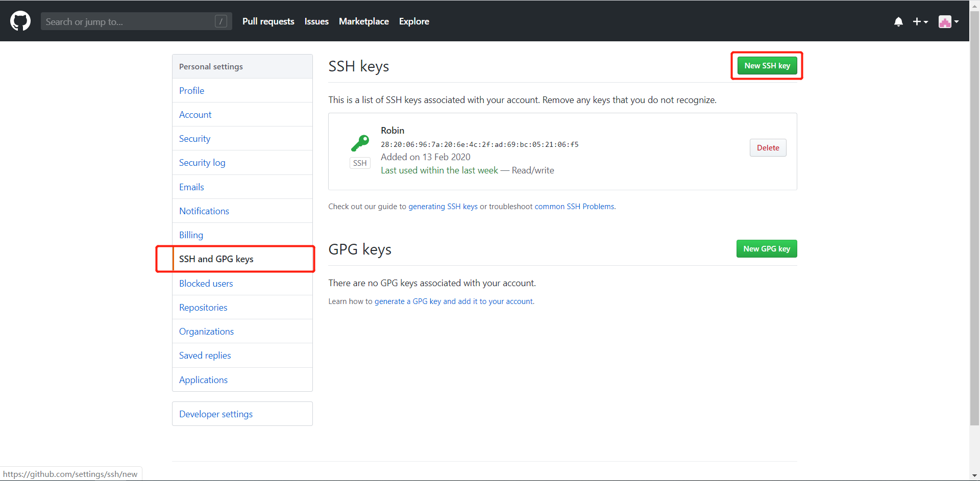
Task: Open the plus create-new dropdown
Action: [x=920, y=21]
